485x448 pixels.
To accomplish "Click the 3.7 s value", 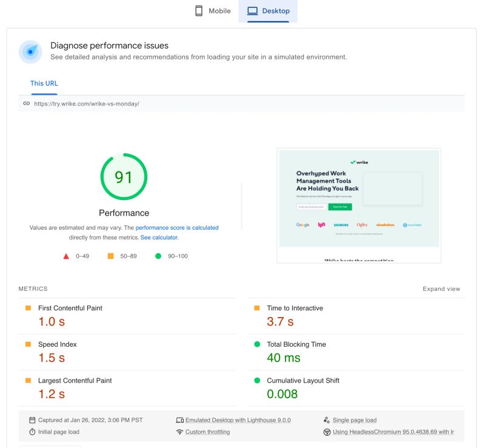I will click(280, 321).
